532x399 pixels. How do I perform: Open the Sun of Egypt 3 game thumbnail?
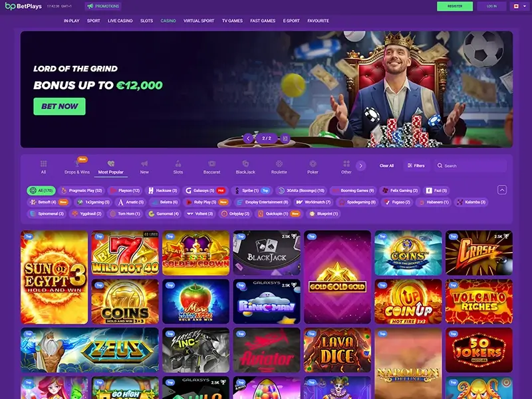(x=55, y=277)
